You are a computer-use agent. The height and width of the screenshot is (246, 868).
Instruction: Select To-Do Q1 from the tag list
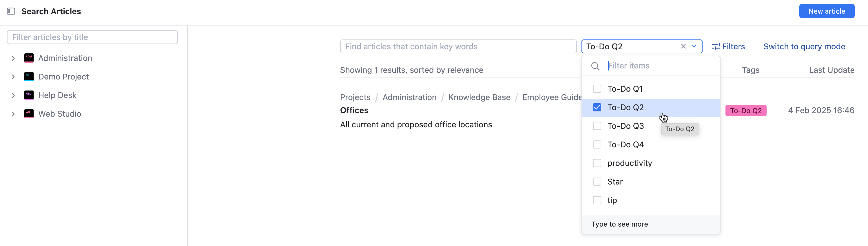pos(626,89)
